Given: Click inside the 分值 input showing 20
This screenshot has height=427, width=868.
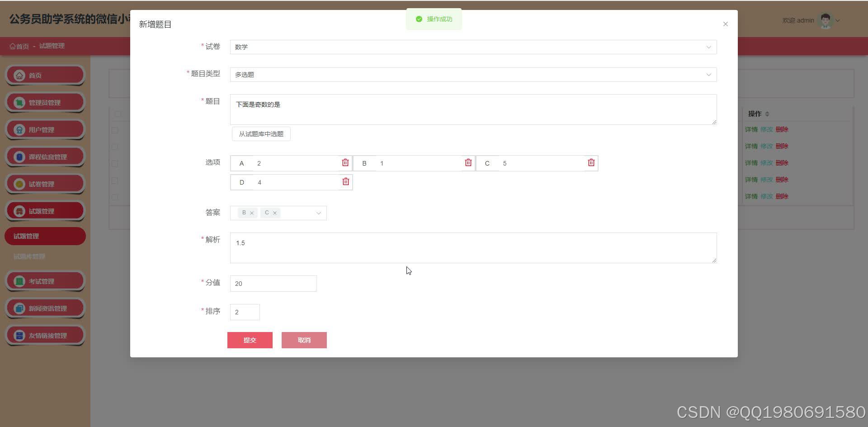Looking at the screenshot, I should pyautogui.click(x=273, y=284).
